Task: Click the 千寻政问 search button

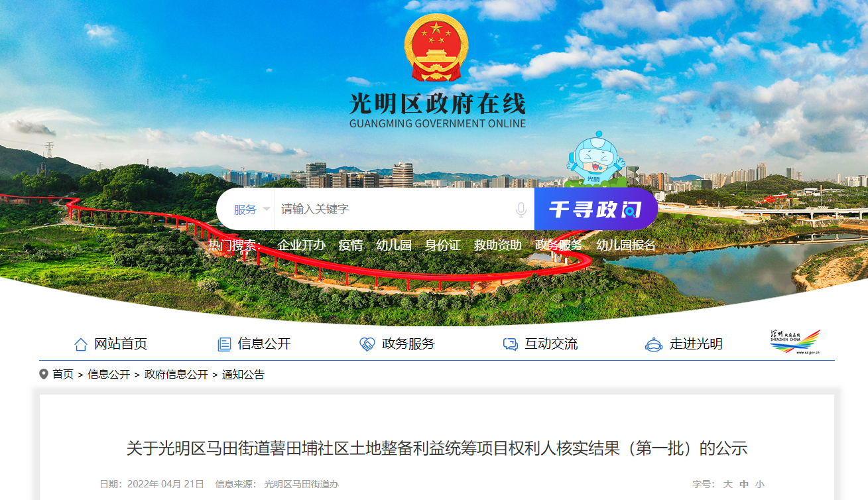Action: point(596,209)
